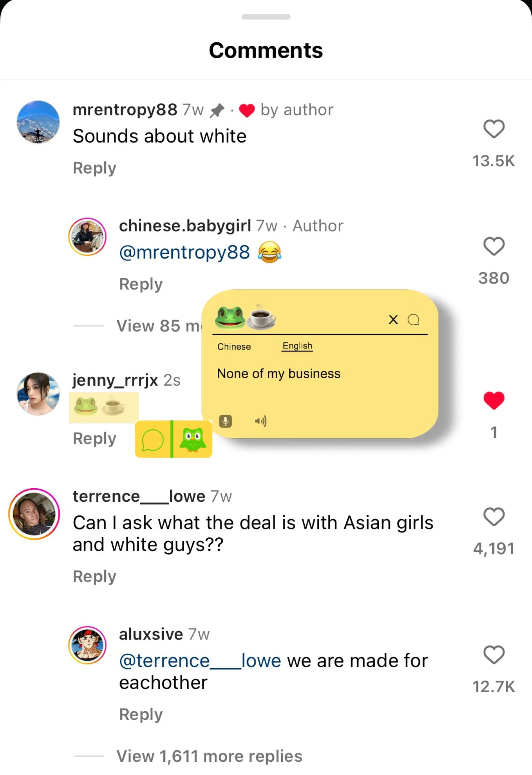Switch to the Chinese tab

coord(234,347)
